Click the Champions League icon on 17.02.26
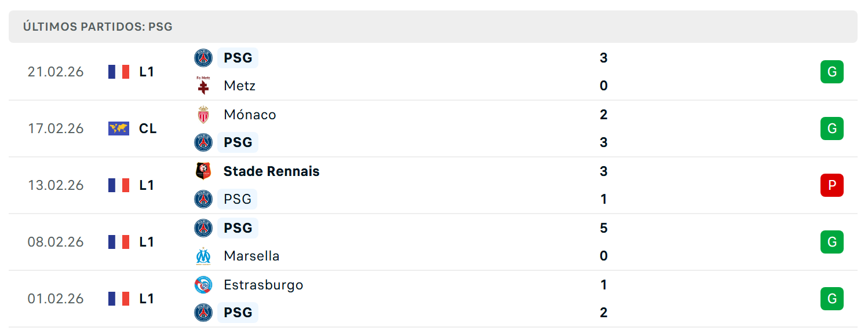The image size is (868, 334). (119, 129)
